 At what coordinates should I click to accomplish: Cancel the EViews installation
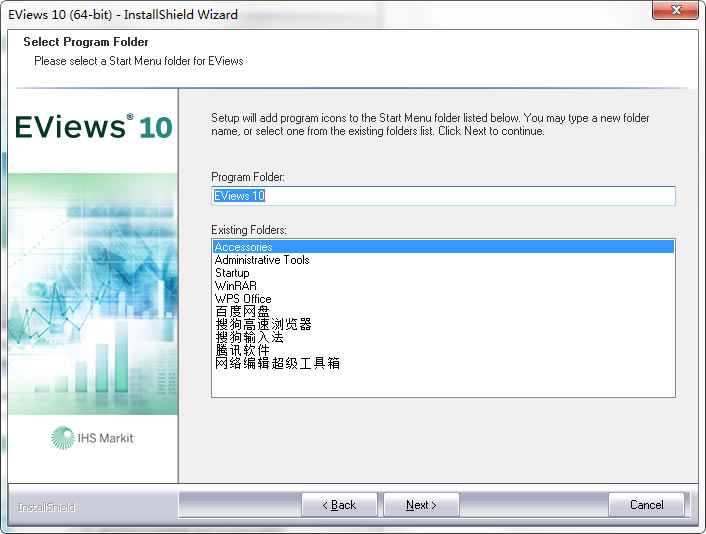646,505
